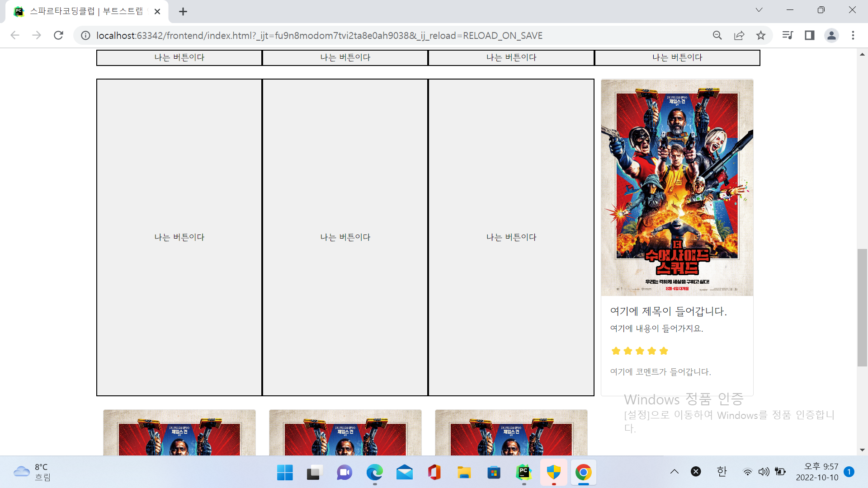The width and height of the screenshot is (868, 488).
Task: Open the Office app on the taskbar
Action: (x=434, y=473)
